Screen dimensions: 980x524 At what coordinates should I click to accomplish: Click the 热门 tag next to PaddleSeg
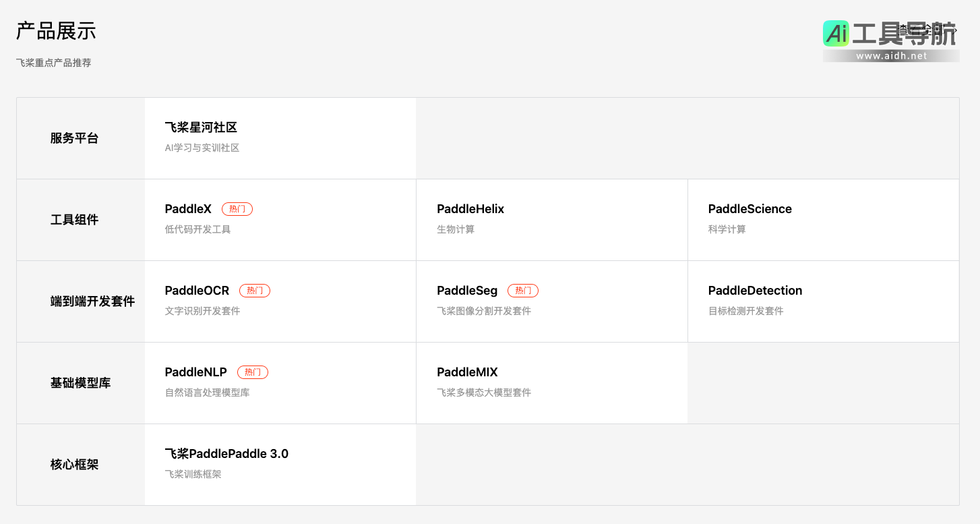[x=523, y=291]
